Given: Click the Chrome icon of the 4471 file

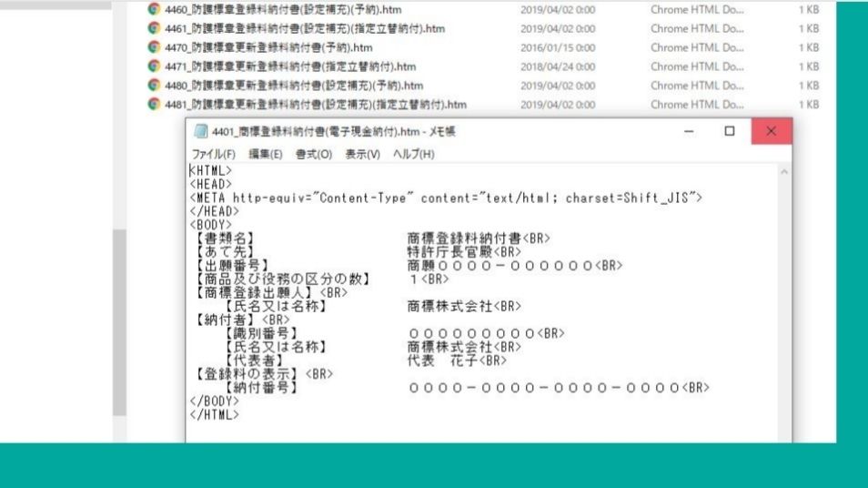Looking at the screenshot, I should [x=155, y=66].
